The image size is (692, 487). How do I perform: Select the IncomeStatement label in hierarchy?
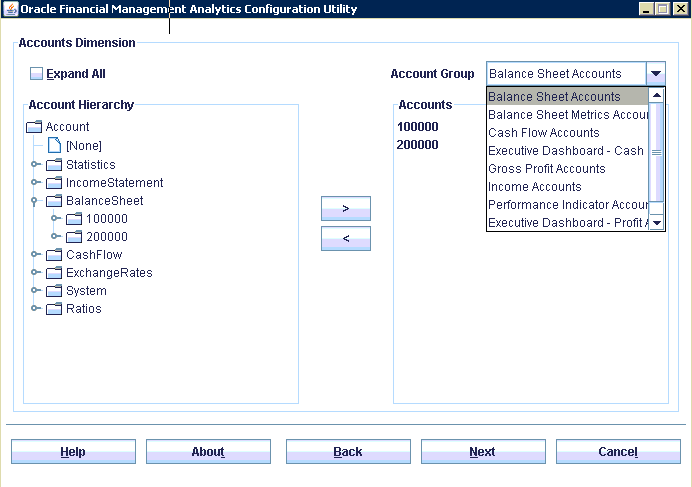(x=114, y=183)
